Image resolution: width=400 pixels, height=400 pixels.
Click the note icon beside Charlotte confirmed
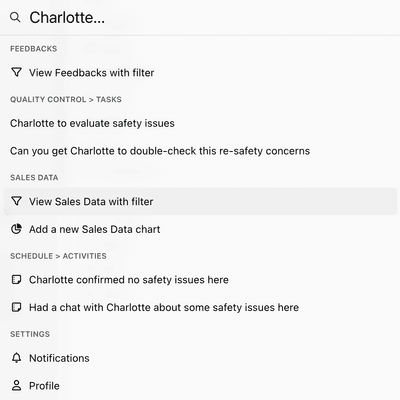(16, 279)
